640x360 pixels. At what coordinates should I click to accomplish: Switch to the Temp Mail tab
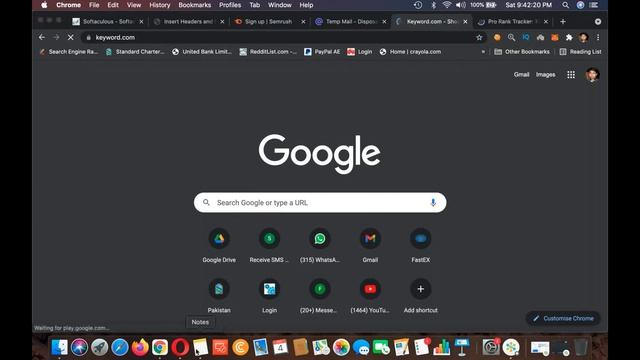350,22
